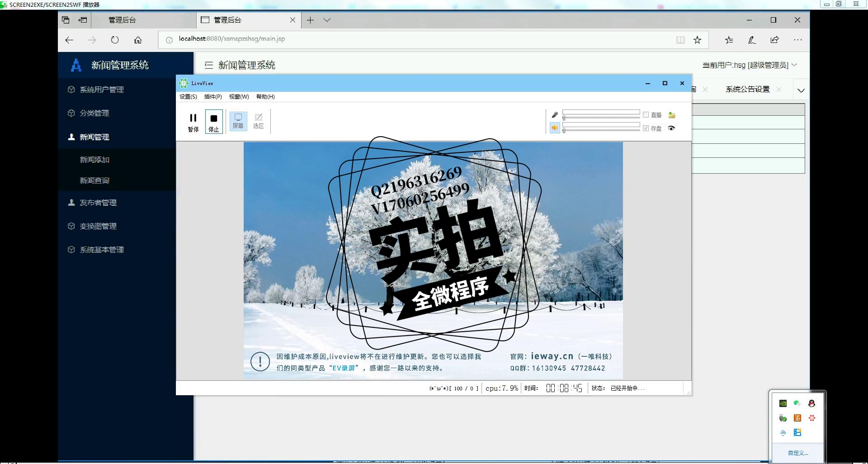Select full screen (屏幕) capture mode

pyautogui.click(x=238, y=121)
